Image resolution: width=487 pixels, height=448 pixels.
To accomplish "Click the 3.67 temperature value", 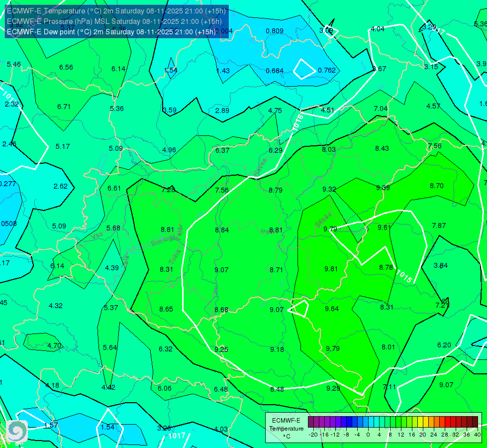I will (380, 69).
